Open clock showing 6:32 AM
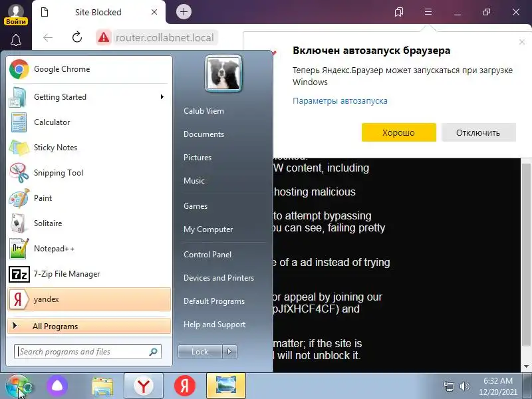This screenshot has height=399, width=532. coord(497,386)
